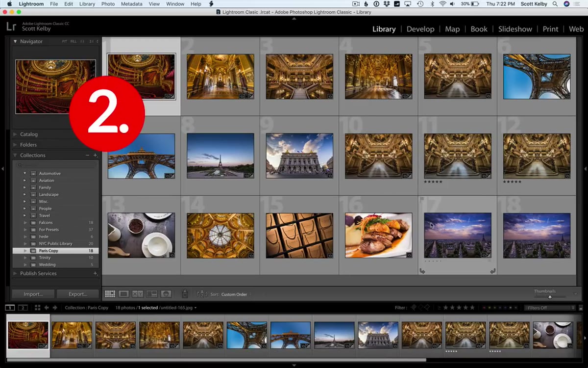Open People view face icon
The image size is (588, 368).
(x=166, y=294)
